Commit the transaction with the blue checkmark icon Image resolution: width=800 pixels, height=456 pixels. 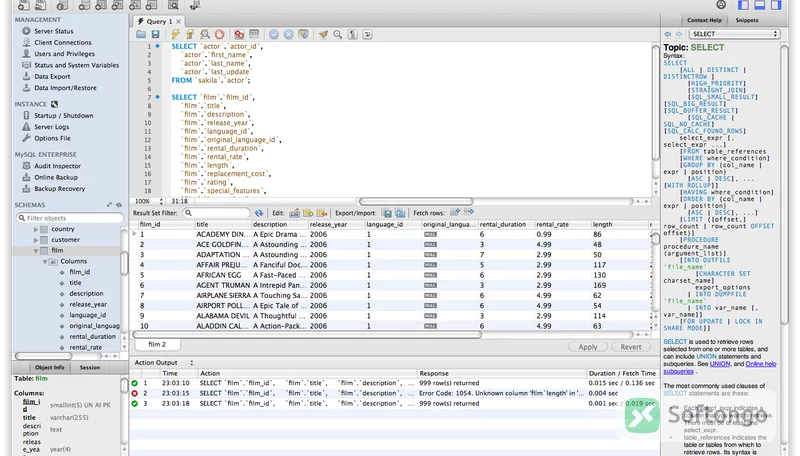click(x=274, y=34)
